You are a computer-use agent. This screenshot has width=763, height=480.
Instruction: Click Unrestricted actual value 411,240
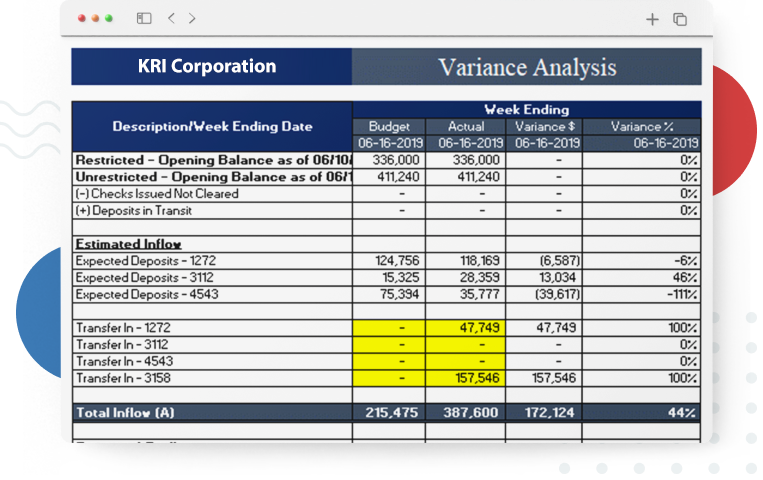466,177
